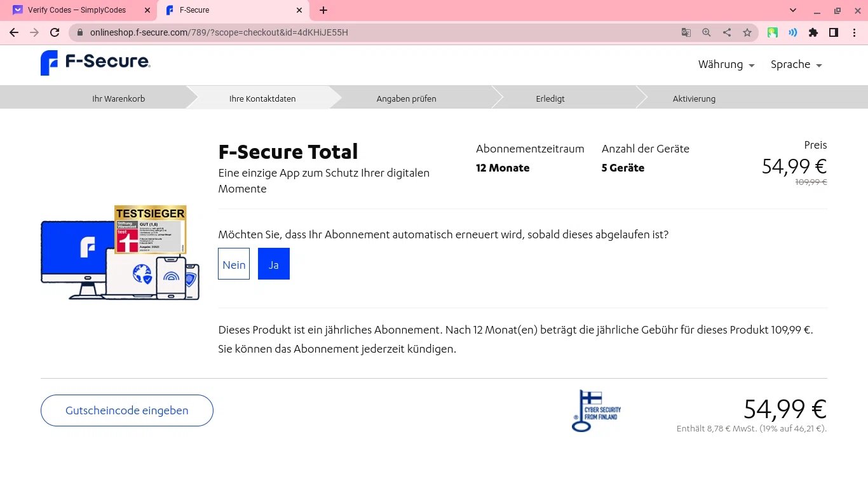Click the Erledigt step
Image resolution: width=868 pixels, height=488 pixels.
(550, 98)
